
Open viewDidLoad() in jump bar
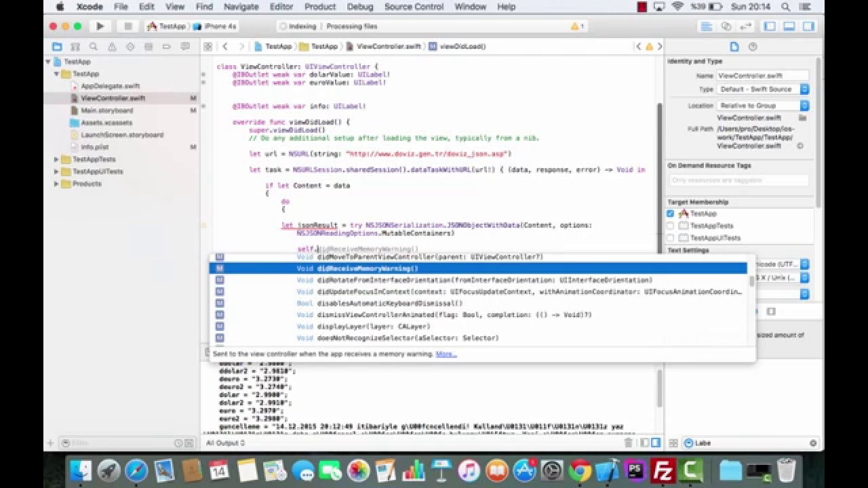coord(457,47)
